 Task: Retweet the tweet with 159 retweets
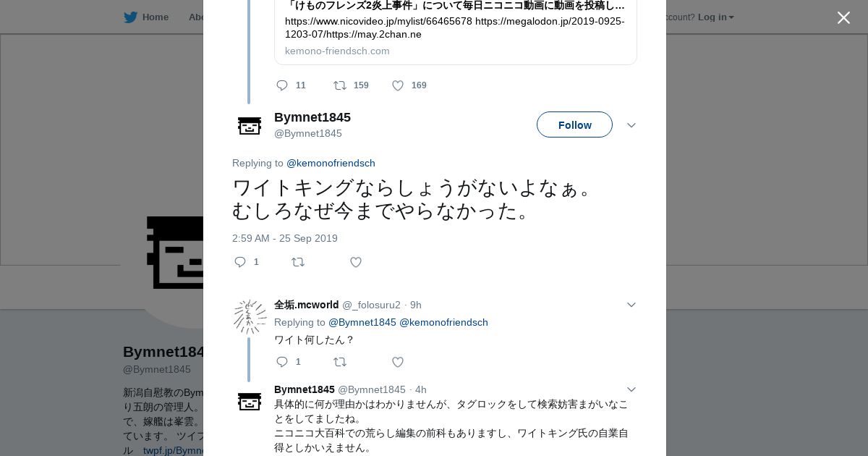click(339, 85)
